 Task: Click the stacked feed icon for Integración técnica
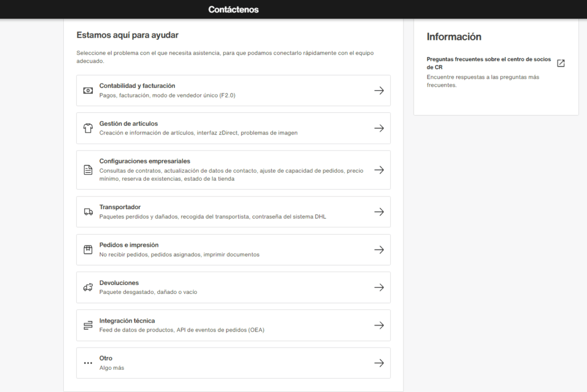(88, 325)
